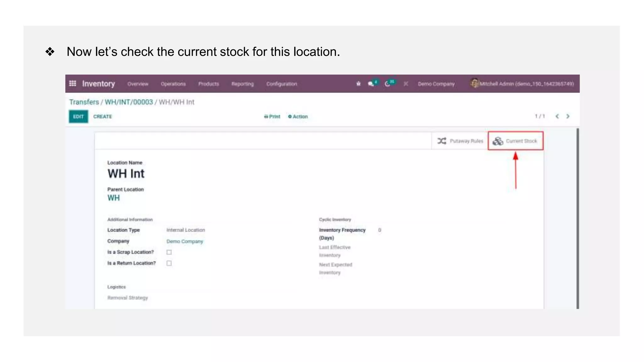644x362 pixels.
Task: Open the Demo Company switcher dropdown
Action: [436, 84]
